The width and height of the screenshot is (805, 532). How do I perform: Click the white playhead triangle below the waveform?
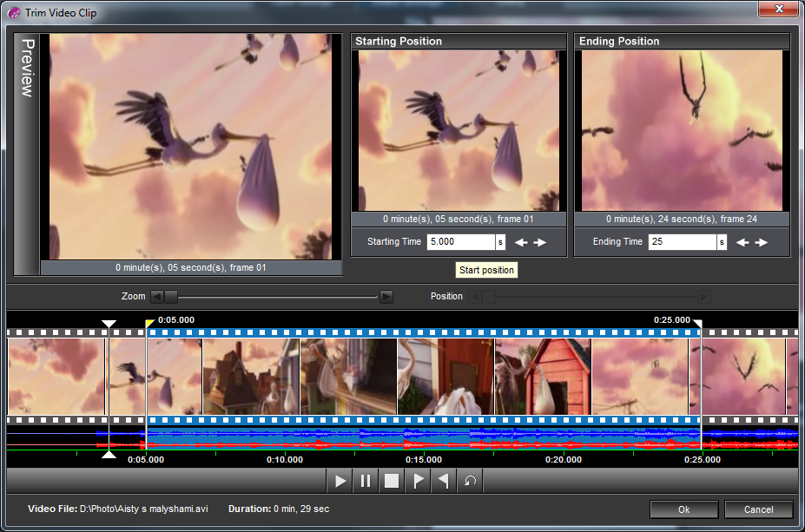click(109, 455)
